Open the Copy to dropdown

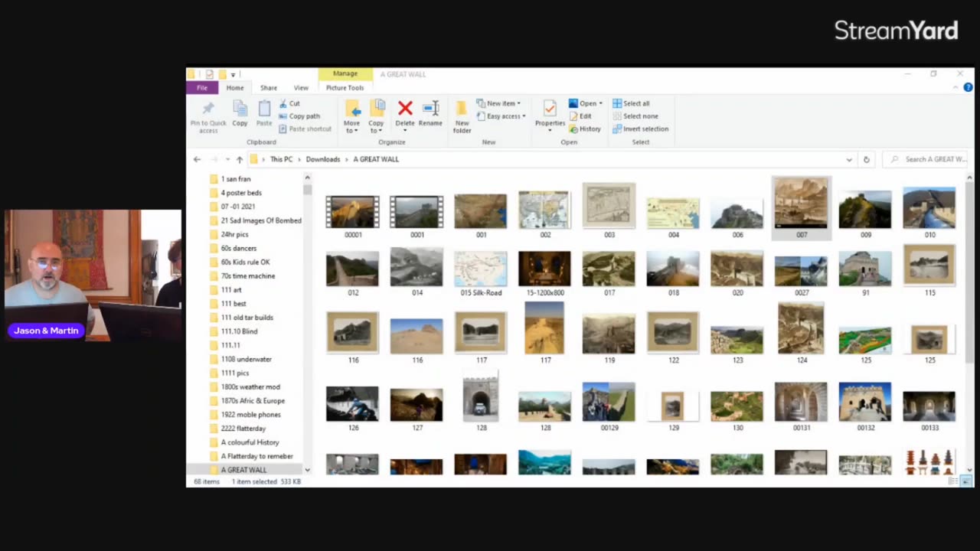coord(376,116)
